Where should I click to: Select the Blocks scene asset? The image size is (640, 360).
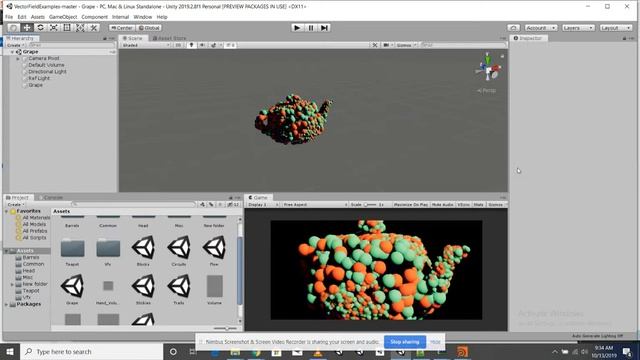pos(143,247)
